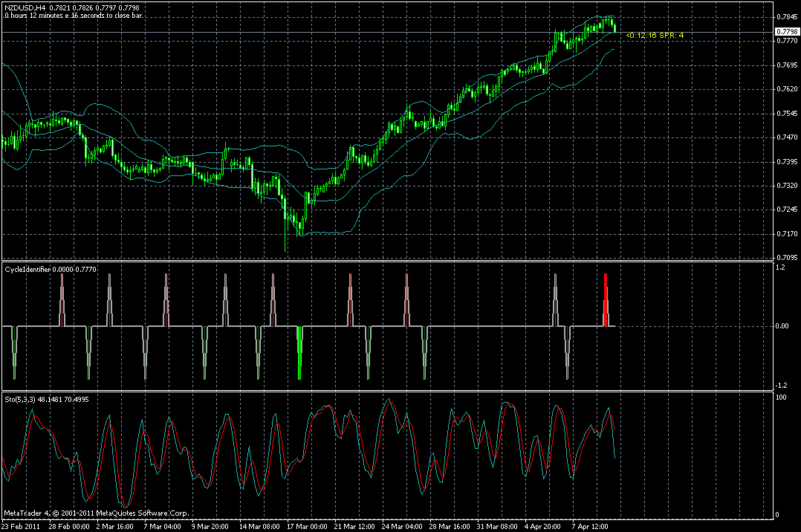This screenshot has width=801, height=532.
Task: Click the 9 Mar 20:00 time label
Action: (210, 526)
